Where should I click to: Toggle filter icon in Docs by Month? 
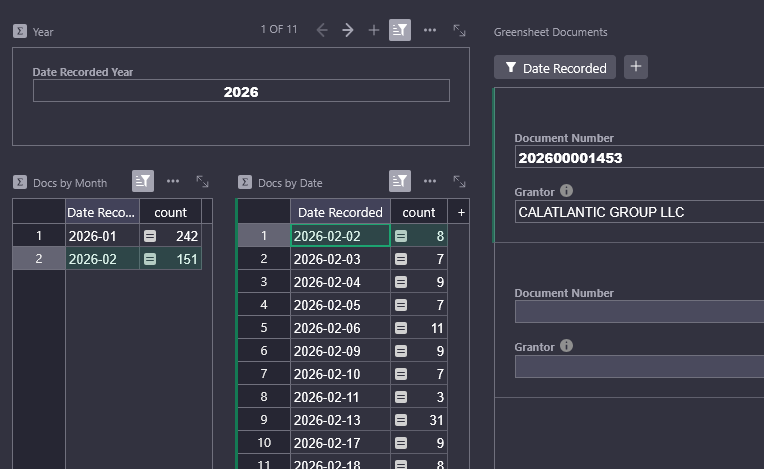click(144, 181)
